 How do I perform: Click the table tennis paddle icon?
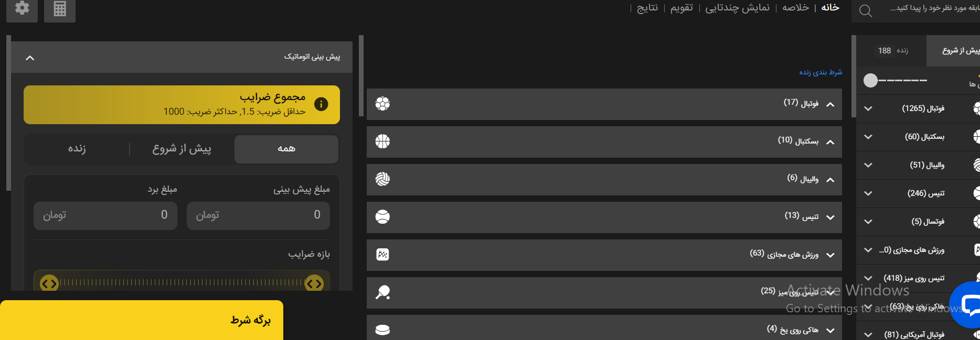tap(382, 292)
